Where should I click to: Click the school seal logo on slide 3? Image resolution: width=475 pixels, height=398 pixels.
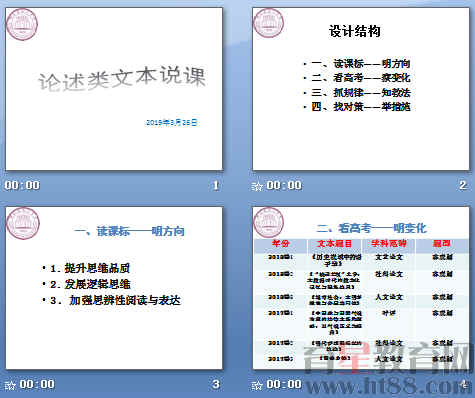23,223
